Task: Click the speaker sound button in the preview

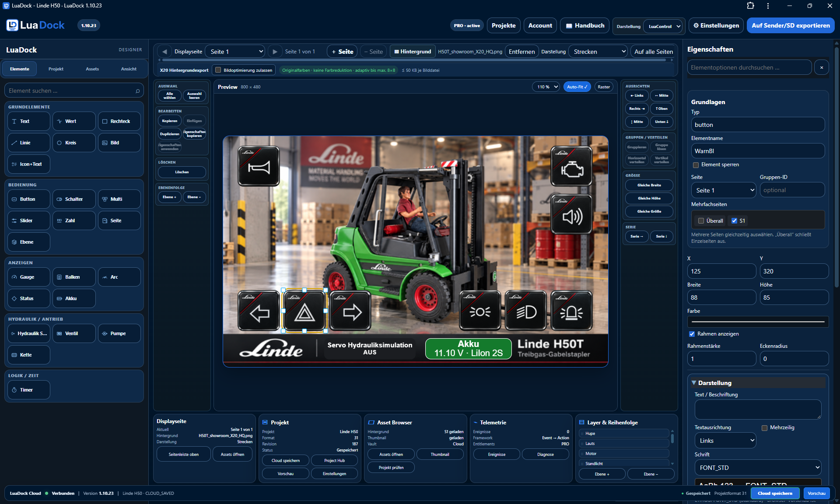Action: click(x=571, y=214)
